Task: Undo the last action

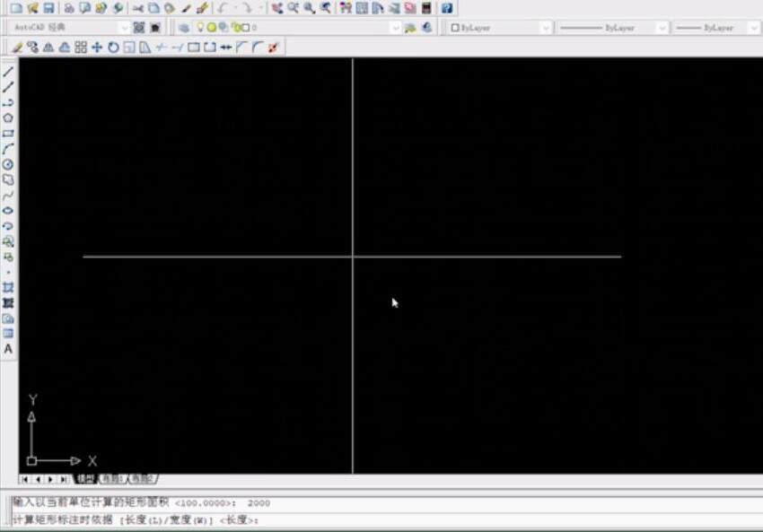Action: [223, 8]
